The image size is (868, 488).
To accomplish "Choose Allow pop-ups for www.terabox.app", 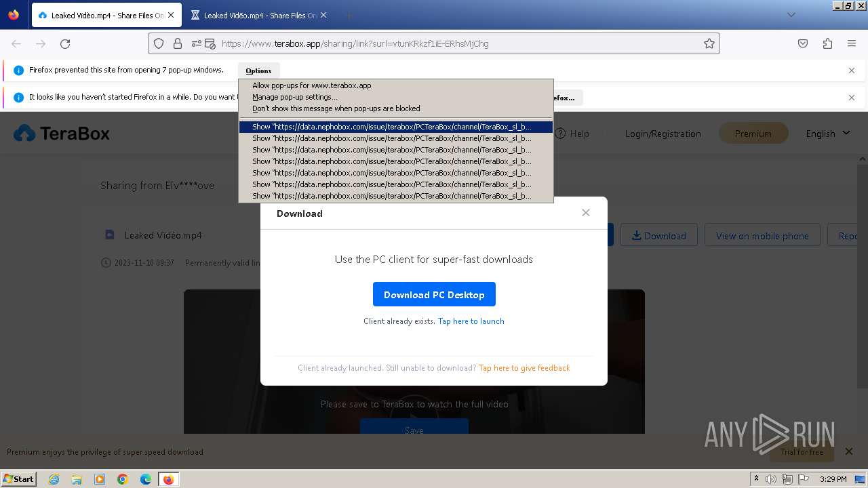I will click(395, 85).
